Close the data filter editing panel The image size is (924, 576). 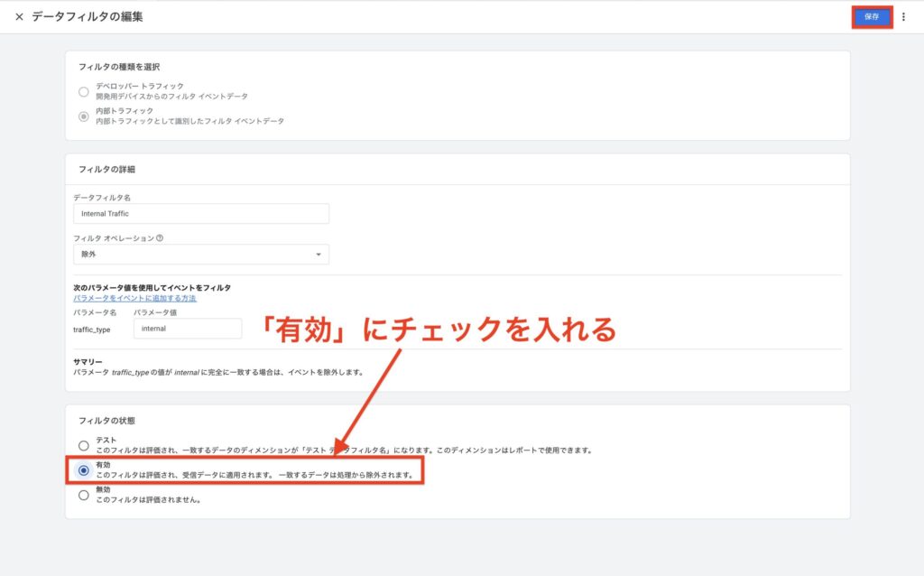[19, 17]
